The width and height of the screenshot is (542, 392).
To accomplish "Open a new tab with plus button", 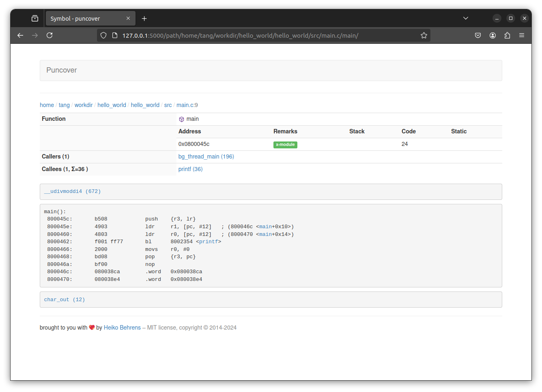I will 144,19.
